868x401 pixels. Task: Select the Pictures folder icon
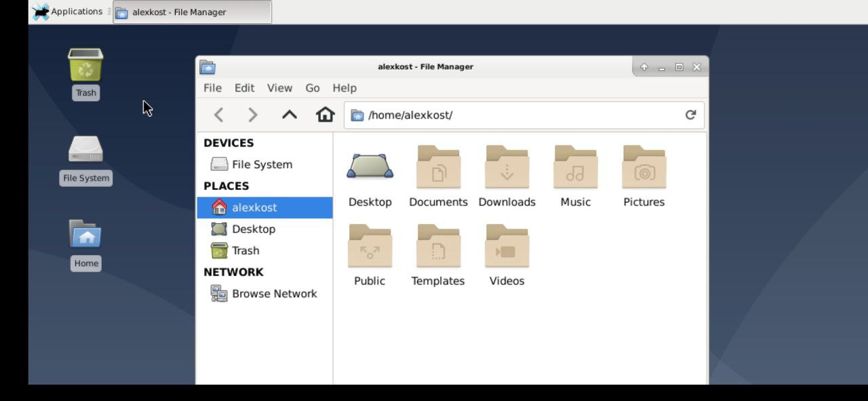644,167
